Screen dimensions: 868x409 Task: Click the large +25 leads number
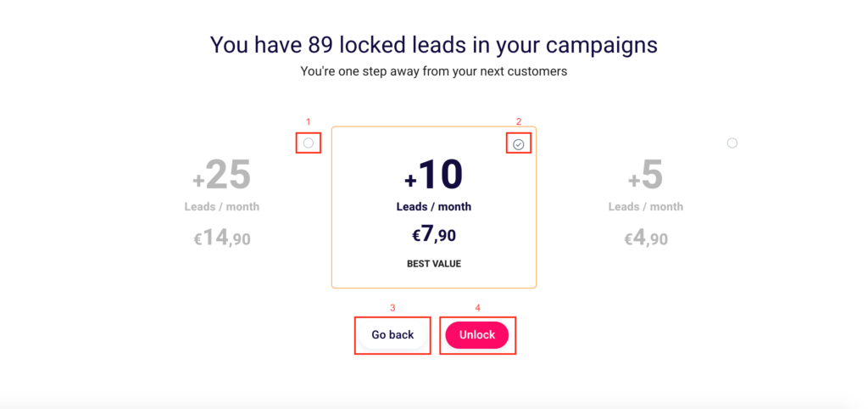coord(222,175)
